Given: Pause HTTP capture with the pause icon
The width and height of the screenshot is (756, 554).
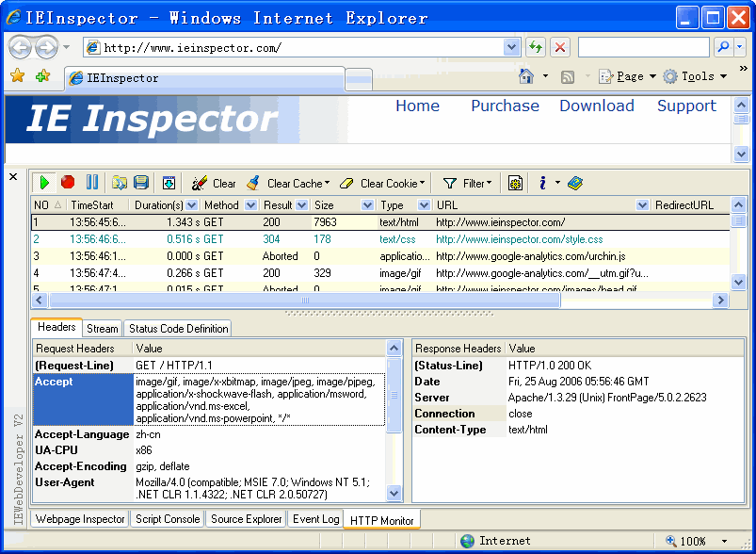Looking at the screenshot, I should 92,183.
